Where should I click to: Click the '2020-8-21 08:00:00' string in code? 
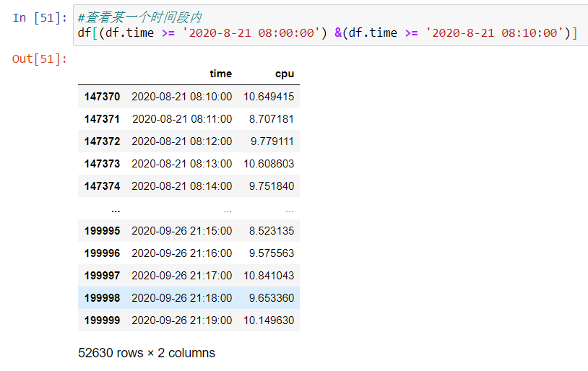point(251,33)
